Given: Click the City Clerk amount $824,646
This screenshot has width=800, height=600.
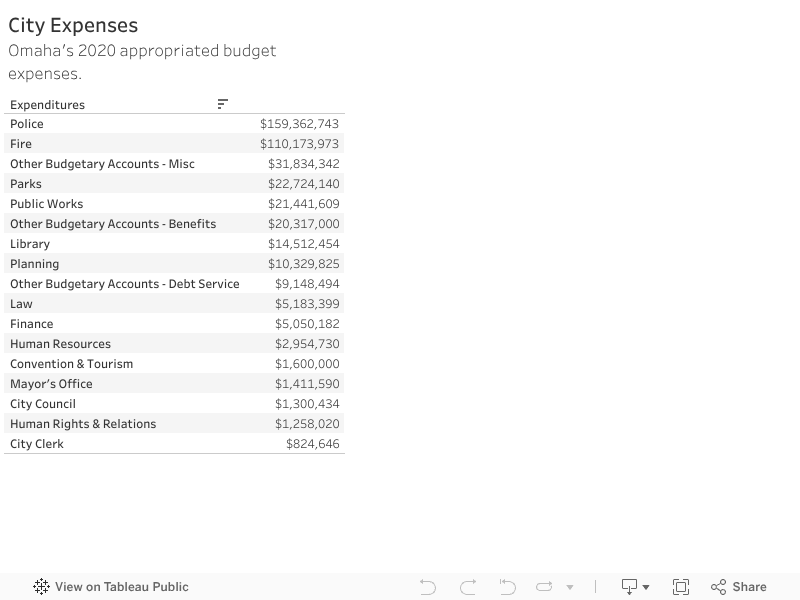Looking at the screenshot, I should point(312,444).
